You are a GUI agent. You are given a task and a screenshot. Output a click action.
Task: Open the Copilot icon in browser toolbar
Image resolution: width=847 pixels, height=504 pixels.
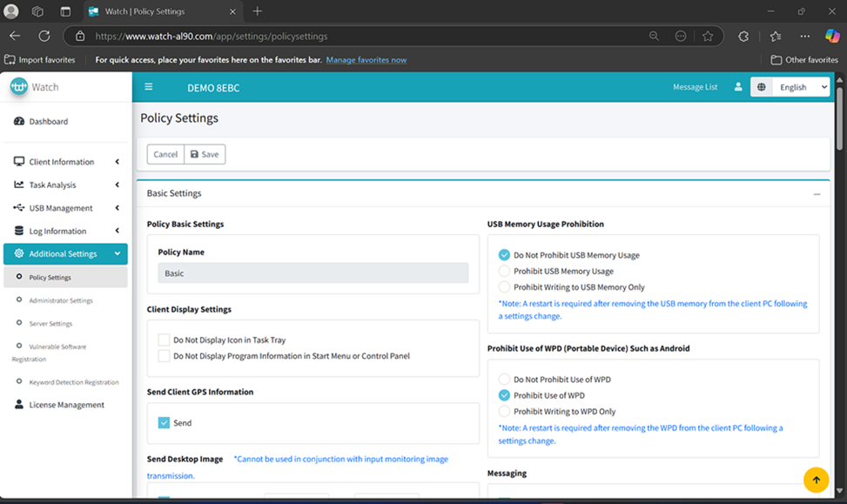click(832, 36)
